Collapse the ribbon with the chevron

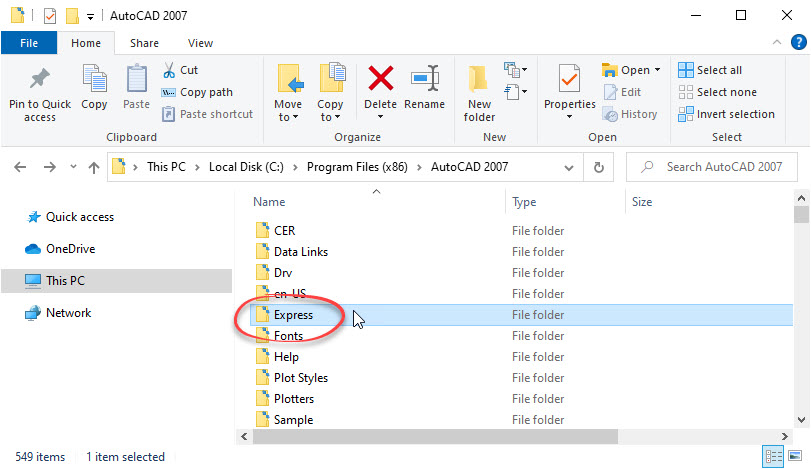777,42
